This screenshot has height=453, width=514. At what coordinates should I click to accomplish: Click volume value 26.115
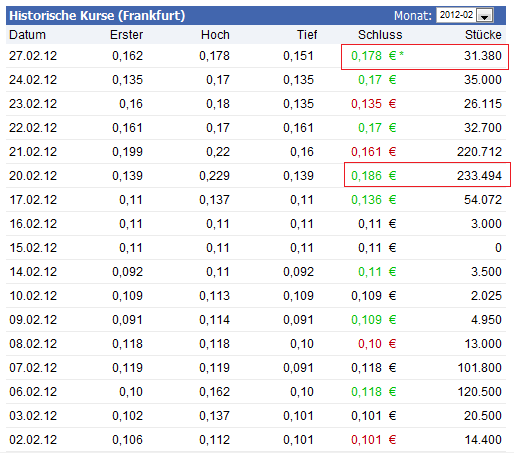[x=483, y=104]
